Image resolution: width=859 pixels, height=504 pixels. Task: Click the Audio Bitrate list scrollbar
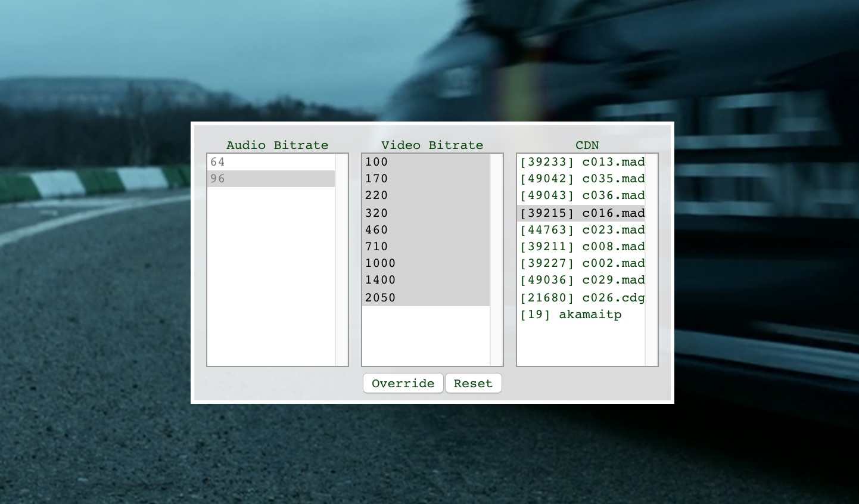(341, 260)
